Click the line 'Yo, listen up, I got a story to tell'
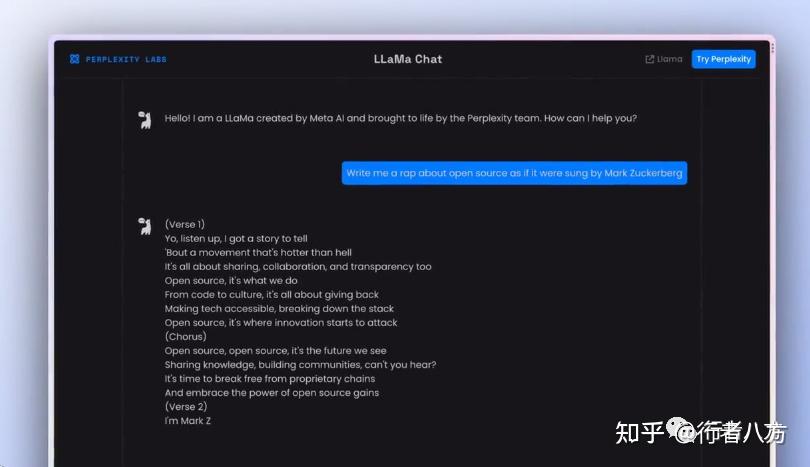 [x=236, y=238]
